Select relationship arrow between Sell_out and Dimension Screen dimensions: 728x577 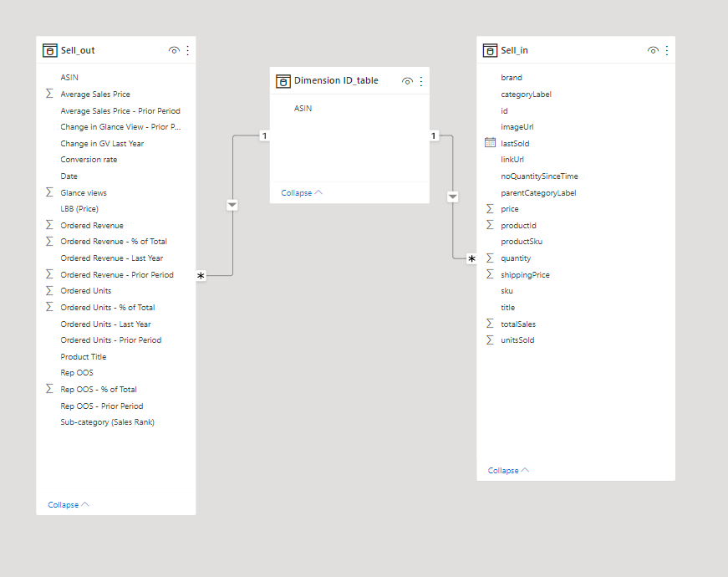232,204
